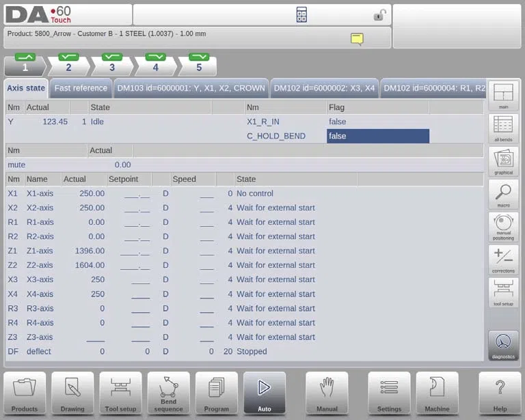Open the Settings mode
The height and width of the screenshot is (420, 525).
[x=389, y=393]
